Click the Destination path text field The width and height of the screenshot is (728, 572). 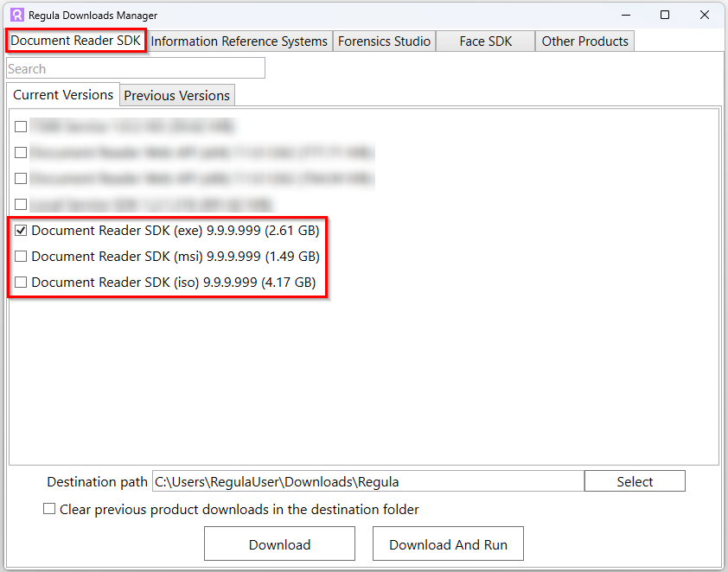368,481
